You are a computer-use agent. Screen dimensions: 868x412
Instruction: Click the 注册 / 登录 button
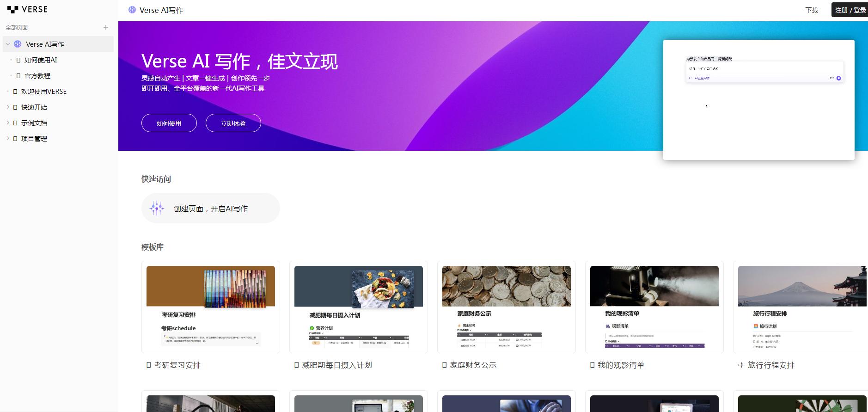850,10
